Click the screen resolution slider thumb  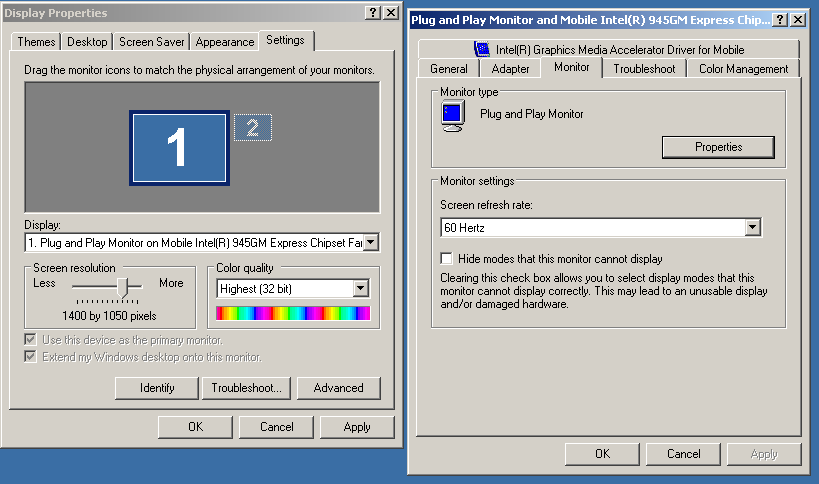tap(122, 287)
